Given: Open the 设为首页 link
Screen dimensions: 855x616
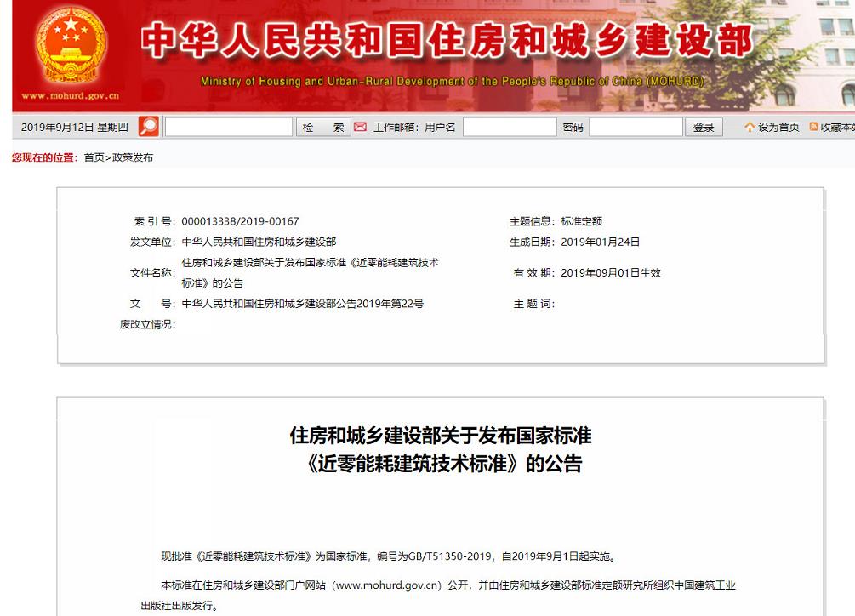Looking at the screenshot, I should [778, 128].
